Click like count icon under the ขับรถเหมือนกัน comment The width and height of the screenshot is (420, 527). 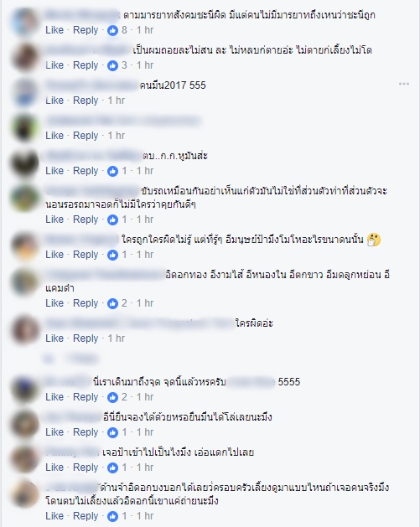click(x=112, y=220)
